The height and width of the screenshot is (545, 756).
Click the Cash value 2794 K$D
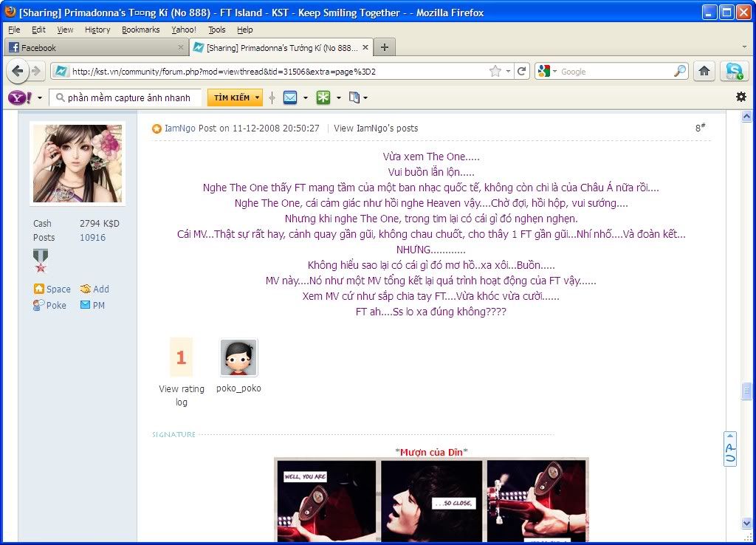coord(100,223)
